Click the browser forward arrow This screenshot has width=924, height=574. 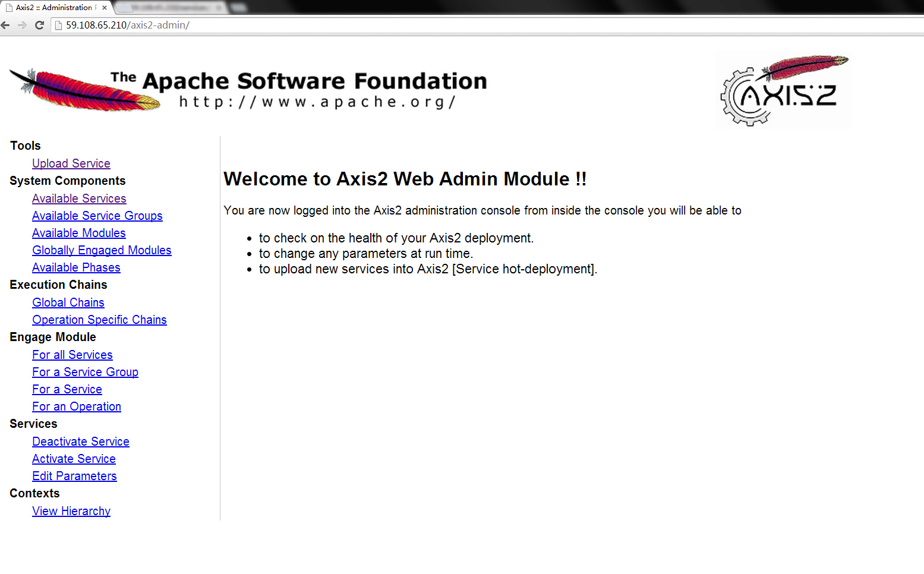click(x=22, y=25)
